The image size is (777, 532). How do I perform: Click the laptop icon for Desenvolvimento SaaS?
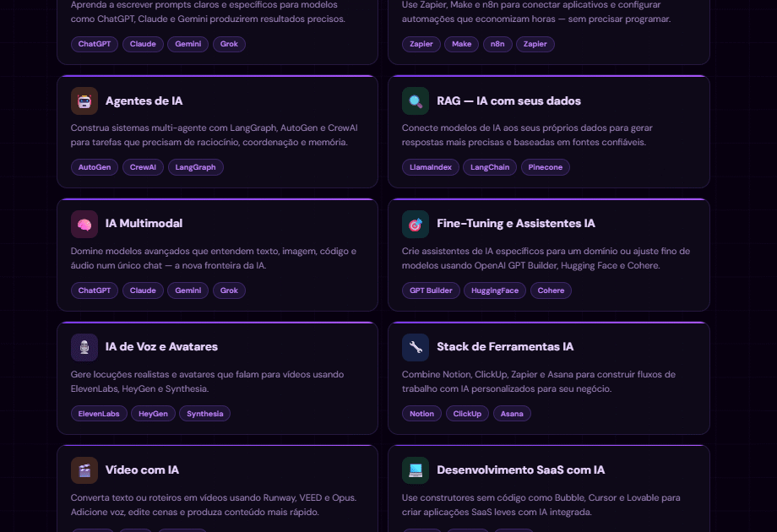(x=416, y=470)
